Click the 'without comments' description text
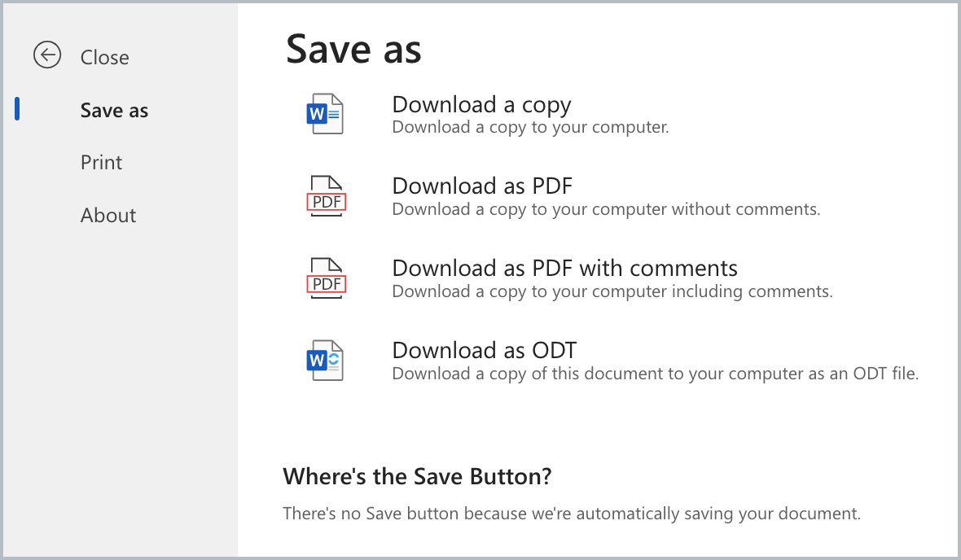The height and width of the screenshot is (560, 961). point(606,209)
